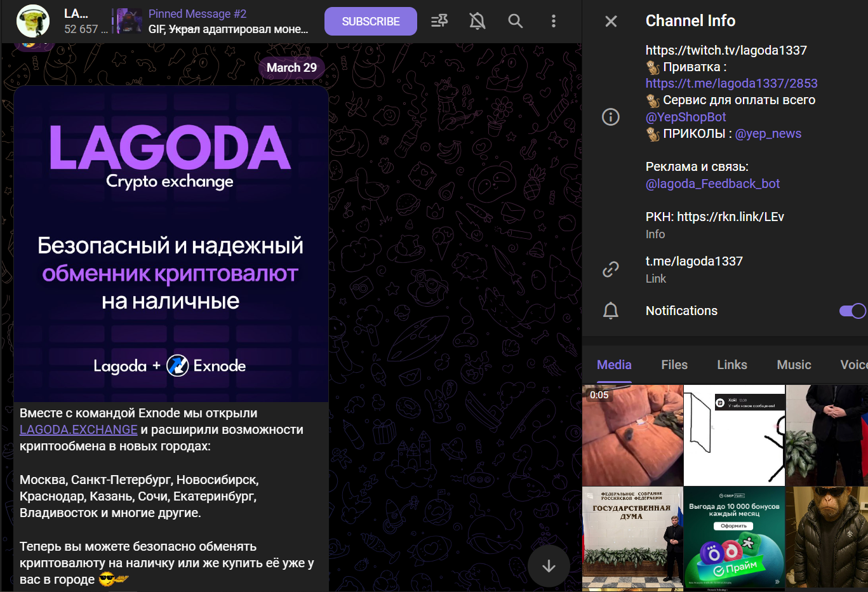The width and height of the screenshot is (868, 592).
Task: Switch to the Voice tab
Action: point(853,365)
